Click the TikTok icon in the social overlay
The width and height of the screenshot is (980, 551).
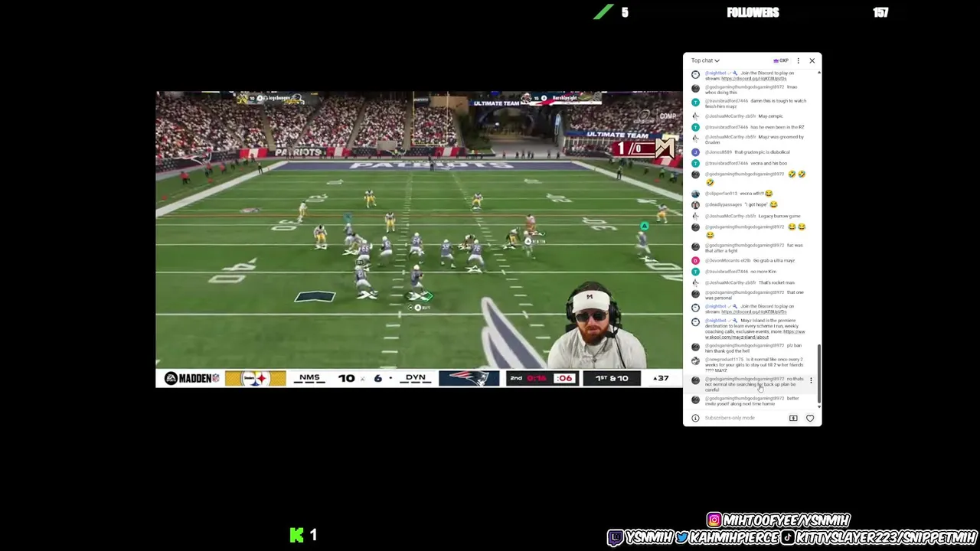coord(789,538)
